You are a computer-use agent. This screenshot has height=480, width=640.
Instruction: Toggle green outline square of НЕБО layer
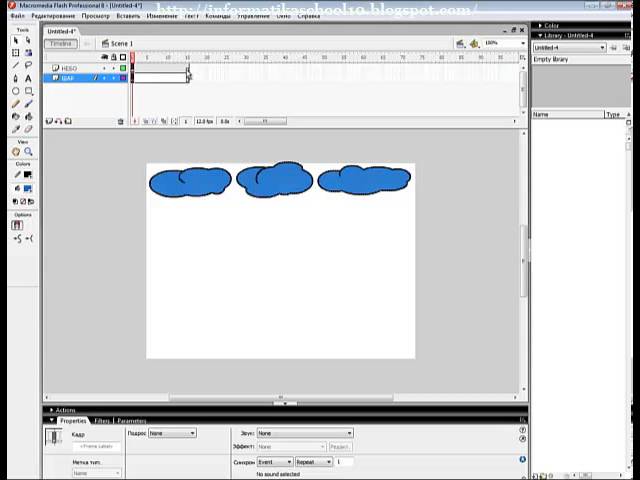pyautogui.click(x=123, y=68)
